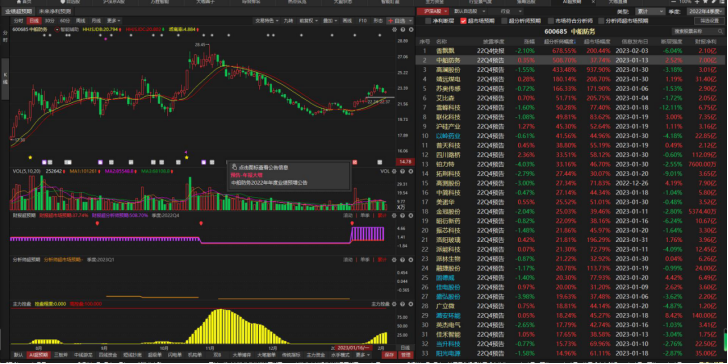The width and height of the screenshot is (728, 364).
Task: Open help icon on 财报超预期 indicator panel
Action: pos(403,215)
